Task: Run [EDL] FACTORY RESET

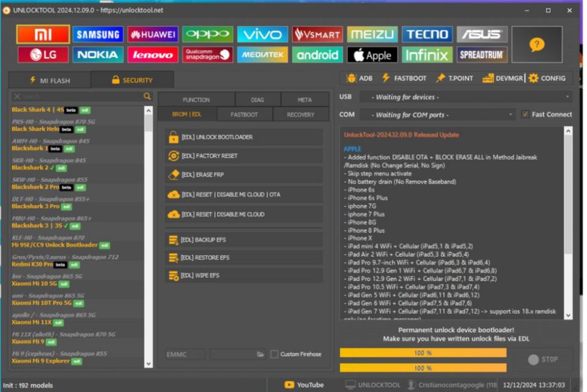Action: 244,156
